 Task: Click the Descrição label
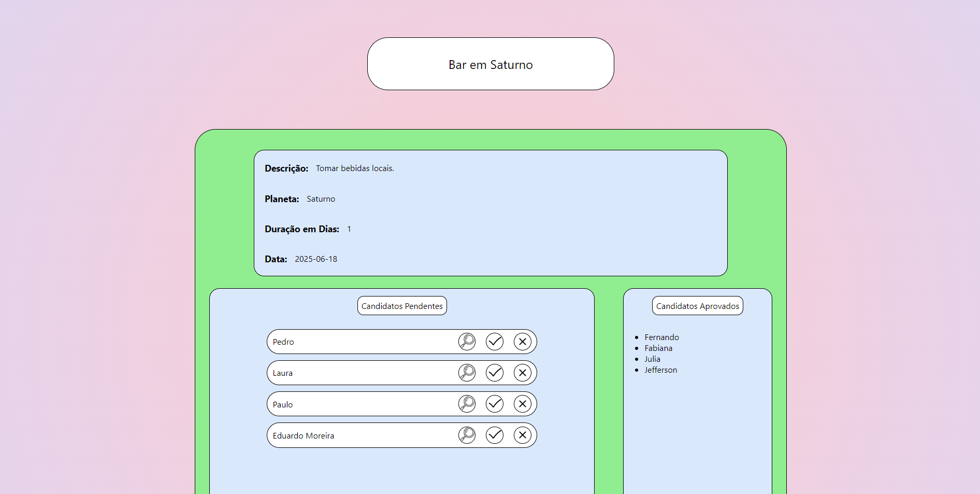[286, 168]
